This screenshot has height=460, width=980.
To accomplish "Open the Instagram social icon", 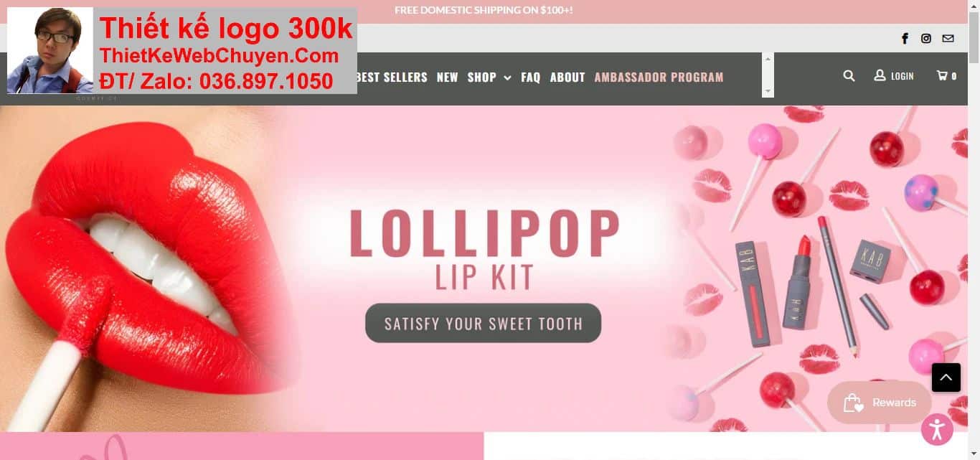I will (926, 39).
